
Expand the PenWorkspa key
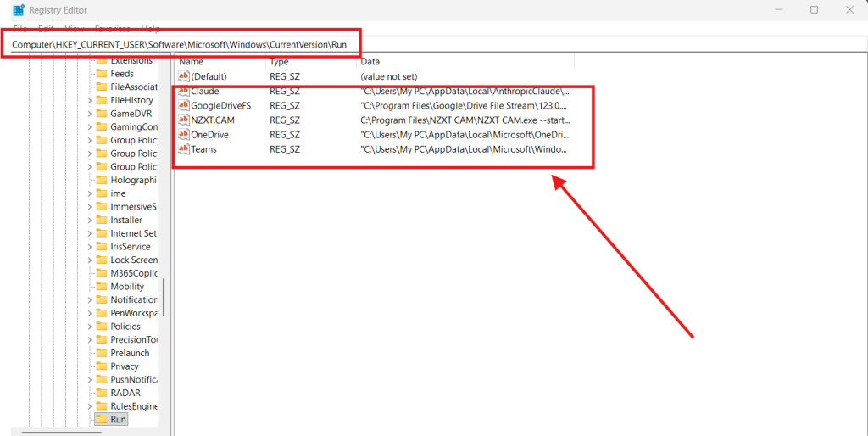90,313
